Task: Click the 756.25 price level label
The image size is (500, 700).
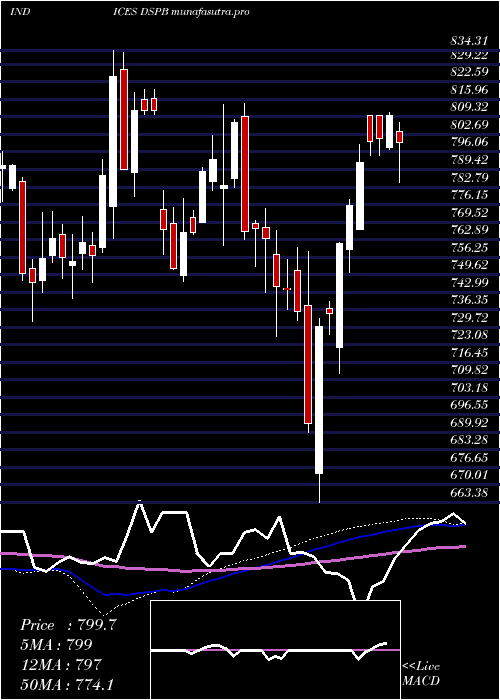Action: pos(469,247)
